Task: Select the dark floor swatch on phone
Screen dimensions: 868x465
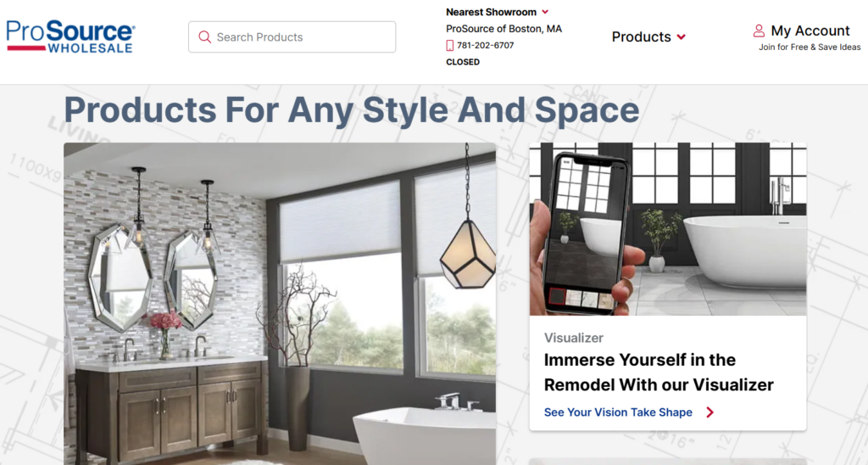Action: pyautogui.click(x=557, y=296)
